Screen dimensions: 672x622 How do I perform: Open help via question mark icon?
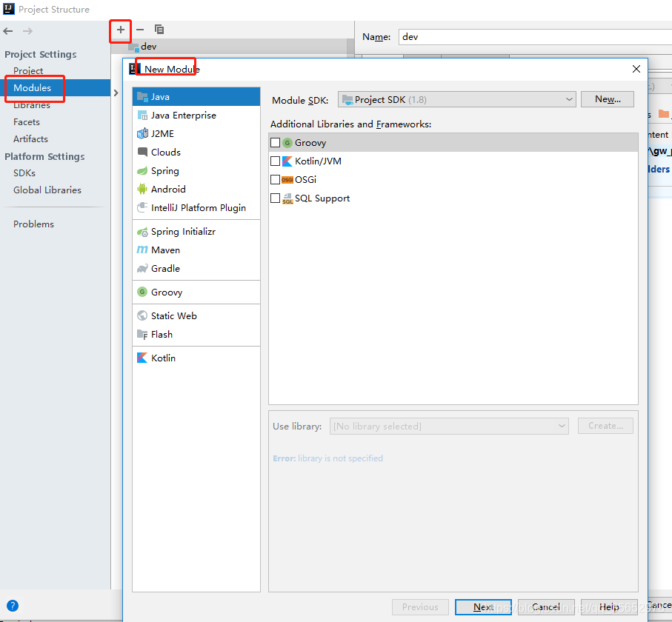tap(13, 606)
